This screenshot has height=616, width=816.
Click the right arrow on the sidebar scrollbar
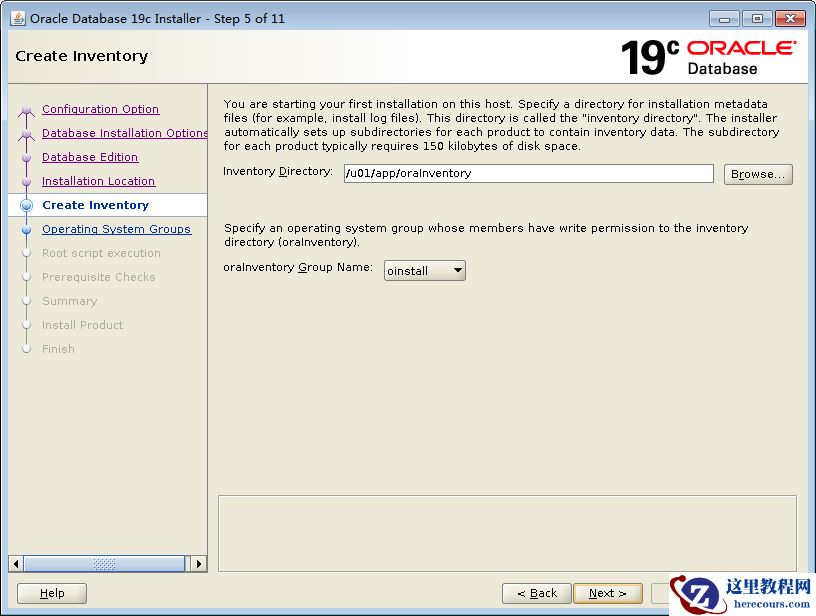coord(199,564)
